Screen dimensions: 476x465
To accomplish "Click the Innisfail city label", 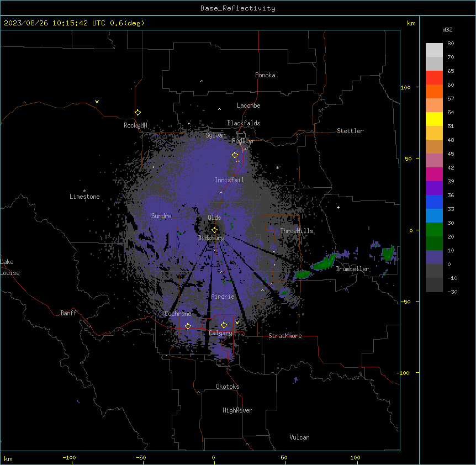I will coord(229,180).
